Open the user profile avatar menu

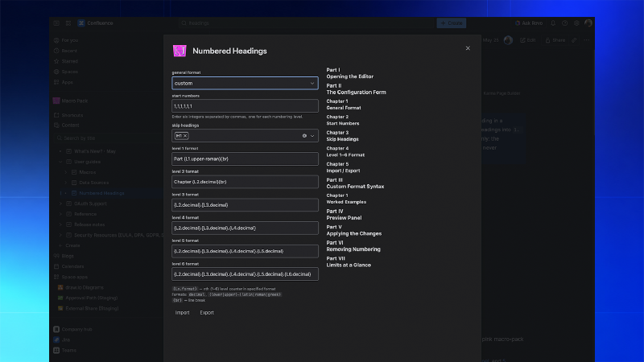[x=588, y=23]
